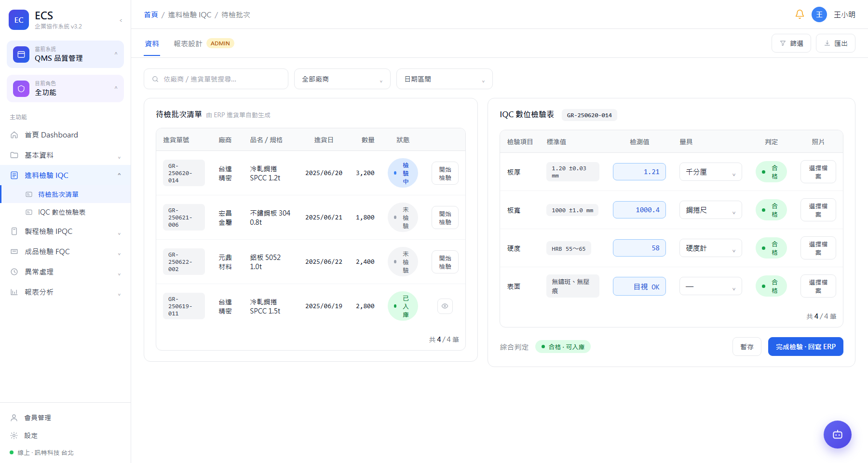The width and height of the screenshot is (868, 463).
Task: Open 硬度計 gauge dropdown
Action: (x=711, y=248)
